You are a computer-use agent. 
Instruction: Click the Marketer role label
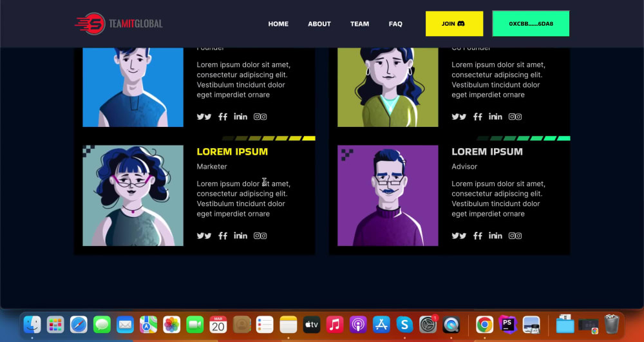(212, 166)
